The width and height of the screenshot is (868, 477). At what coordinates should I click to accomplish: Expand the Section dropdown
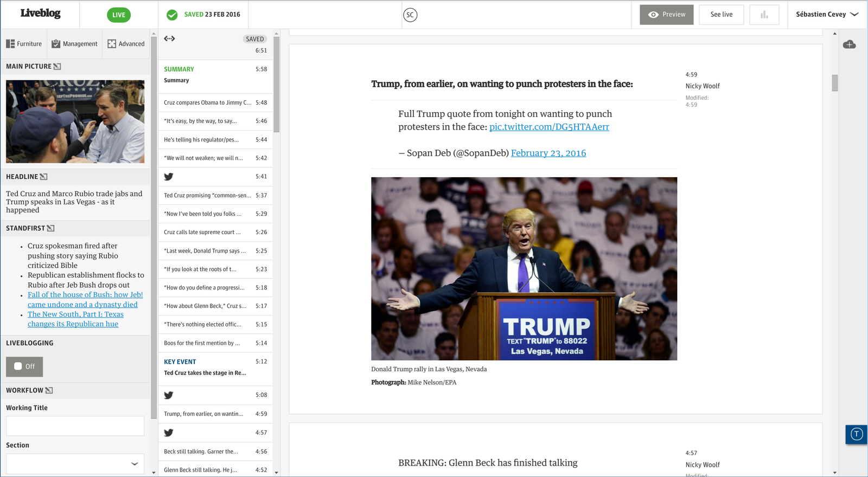pyautogui.click(x=75, y=464)
